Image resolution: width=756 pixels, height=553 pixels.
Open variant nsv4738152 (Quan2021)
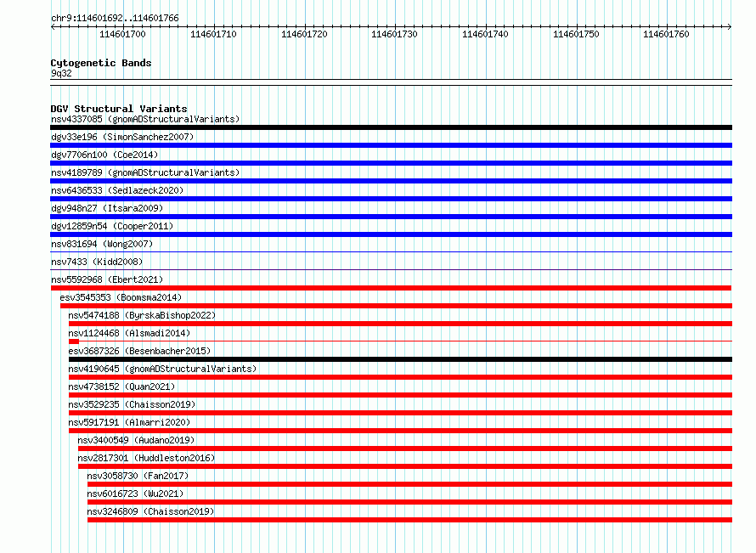pos(121,387)
